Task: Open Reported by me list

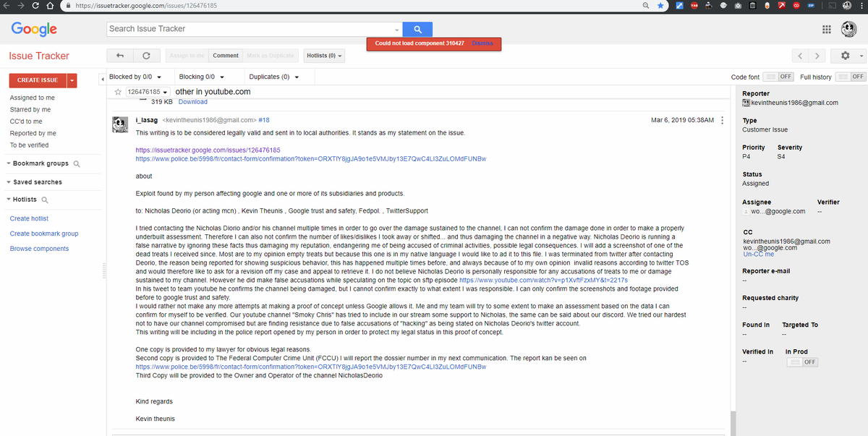Action: [x=33, y=134]
